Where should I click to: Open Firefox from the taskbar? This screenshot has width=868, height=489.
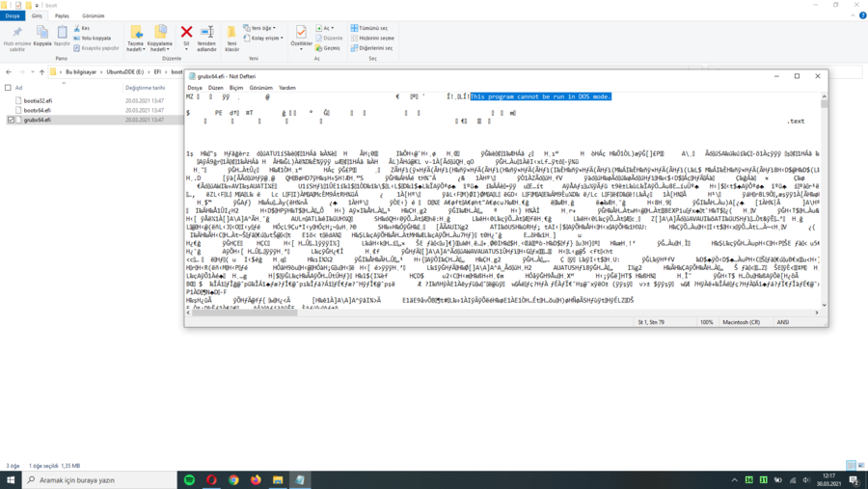(x=256, y=480)
